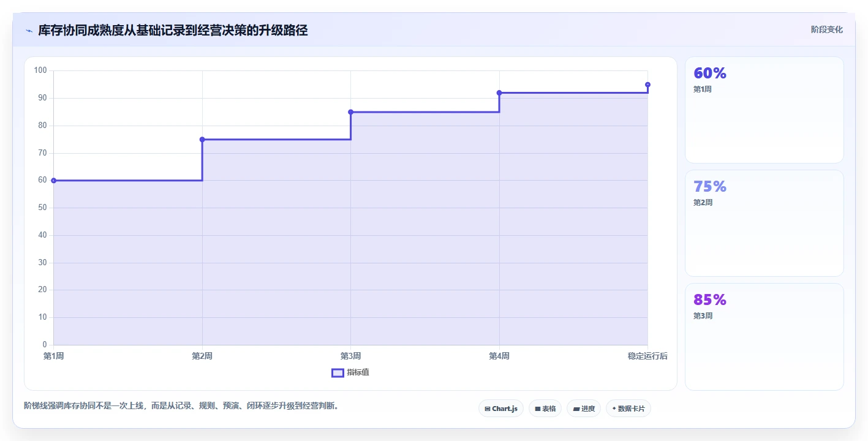Click the 第3周 x-axis label

tap(351, 356)
